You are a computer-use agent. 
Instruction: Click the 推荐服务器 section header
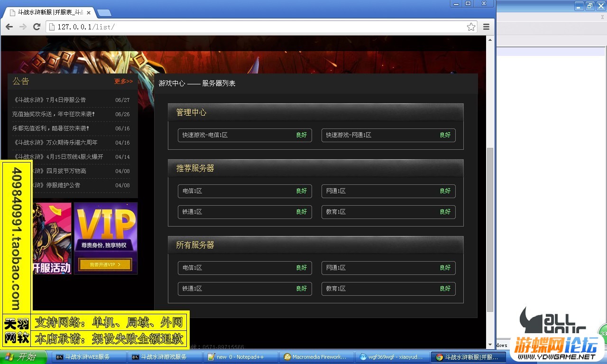(315, 168)
